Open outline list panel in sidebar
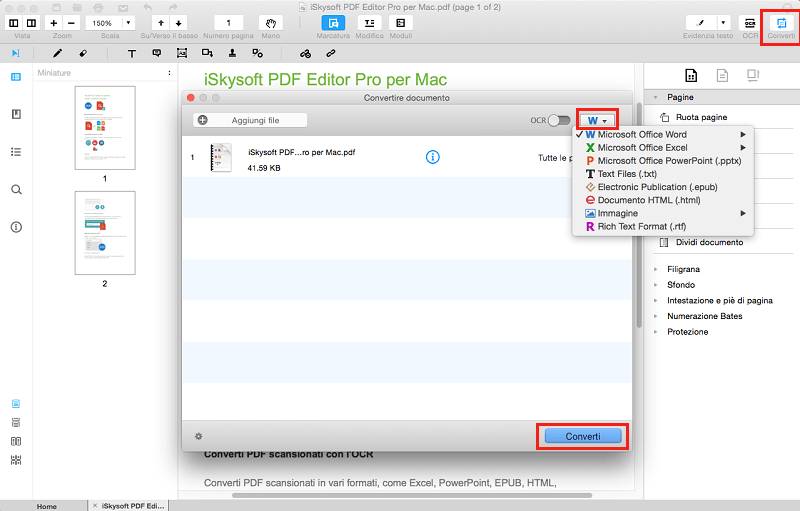The width and height of the screenshot is (800, 511). click(x=16, y=152)
